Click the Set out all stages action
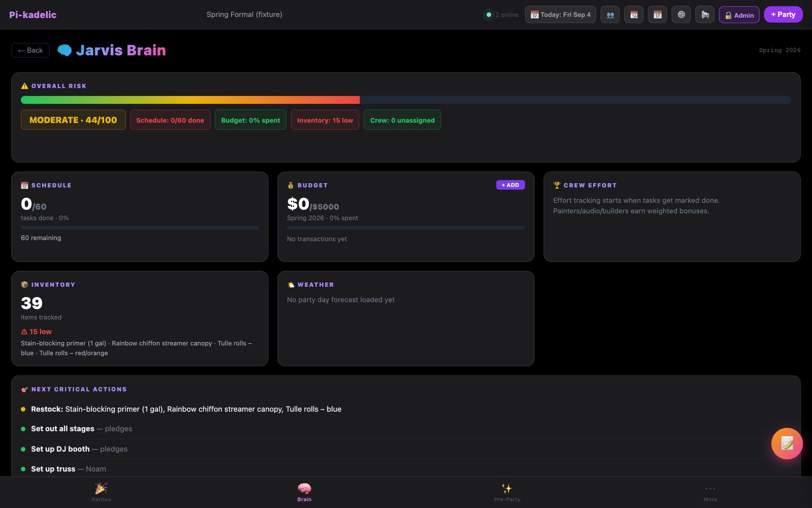Viewport: 812px width, 508px height. point(406,429)
